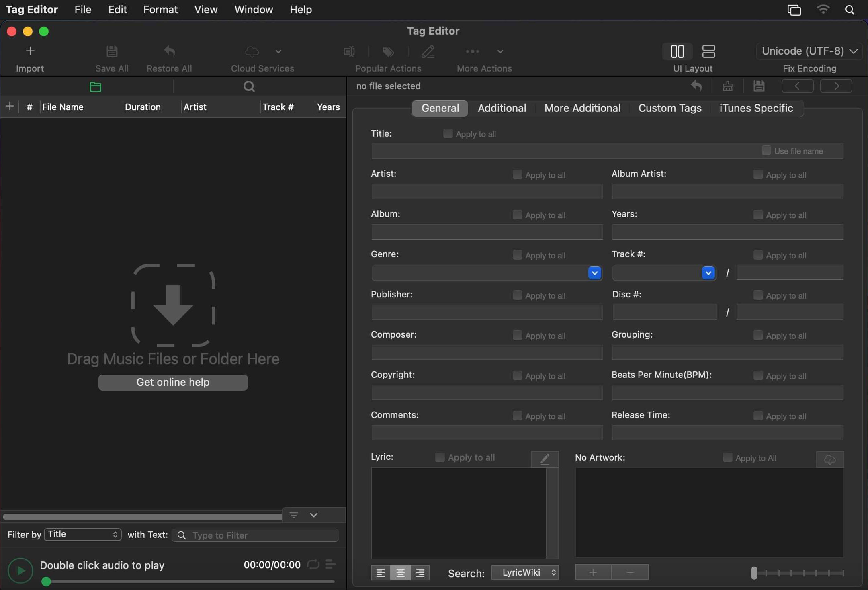Switch to the Custom Tags tab
The width and height of the screenshot is (868, 590).
coord(670,108)
